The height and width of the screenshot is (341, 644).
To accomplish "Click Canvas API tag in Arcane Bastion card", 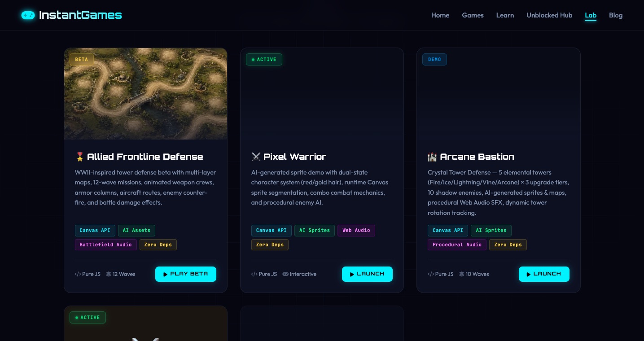I will (x=448, y=231).
